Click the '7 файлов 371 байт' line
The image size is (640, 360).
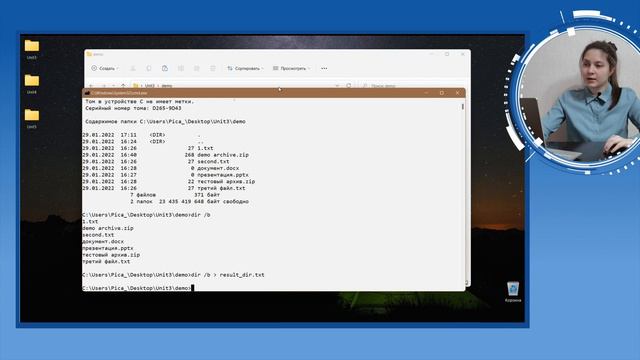pyautogui.click(x=175, y=195)
